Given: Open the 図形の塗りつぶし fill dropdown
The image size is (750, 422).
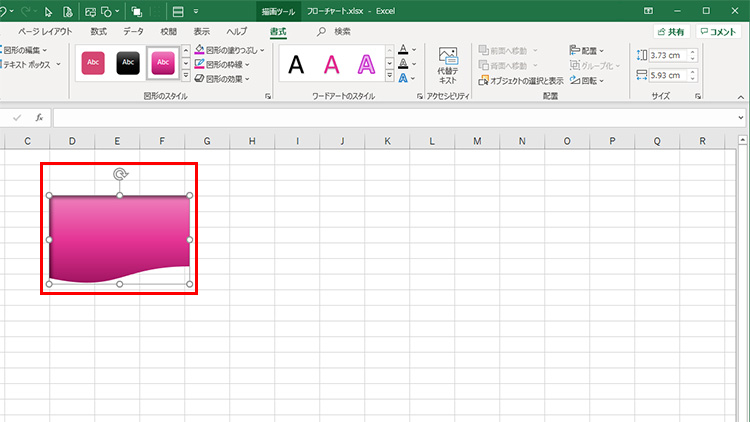Looking at the screenshot, I should pos(228,49).
